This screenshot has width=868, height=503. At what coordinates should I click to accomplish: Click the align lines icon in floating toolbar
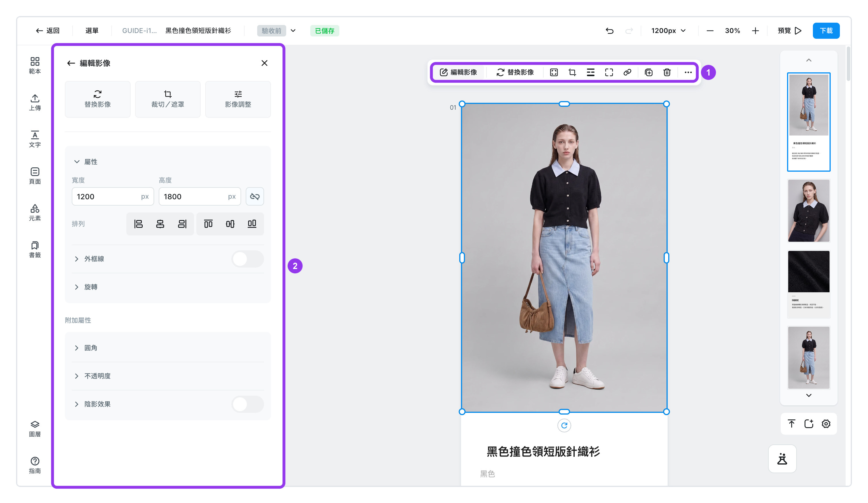(591, 72)
